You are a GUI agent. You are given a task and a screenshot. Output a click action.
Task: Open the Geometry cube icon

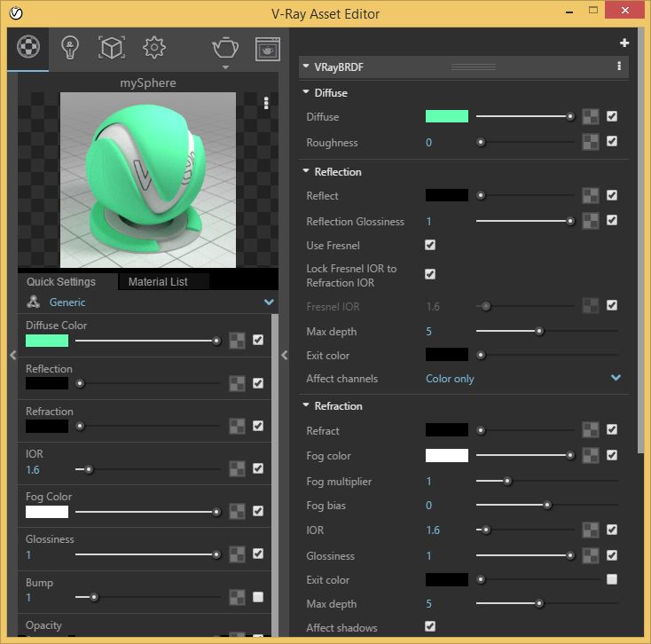pyautogui.click(x=111, y=47)
